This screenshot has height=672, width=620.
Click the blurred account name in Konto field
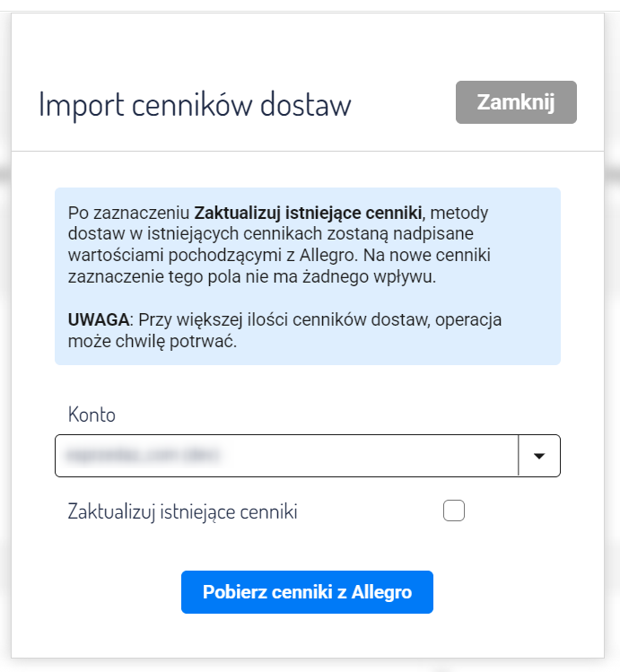click(x=143, y=455)
